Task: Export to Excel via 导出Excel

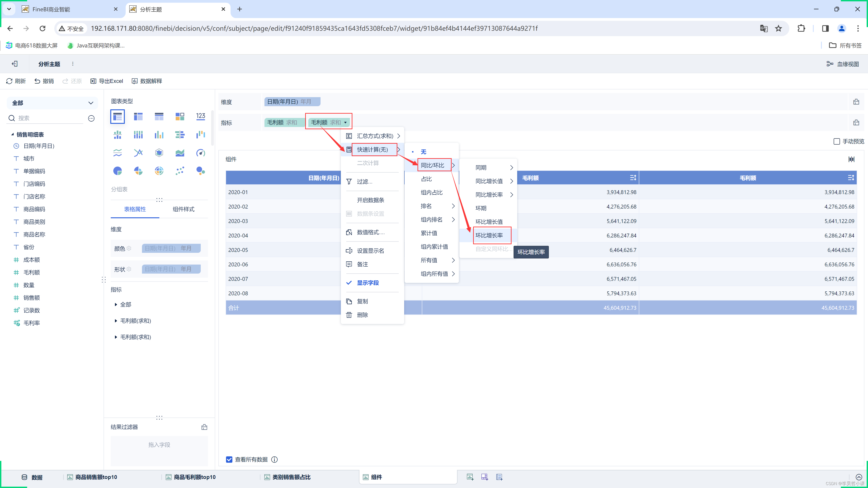Action: click(107, 81)
